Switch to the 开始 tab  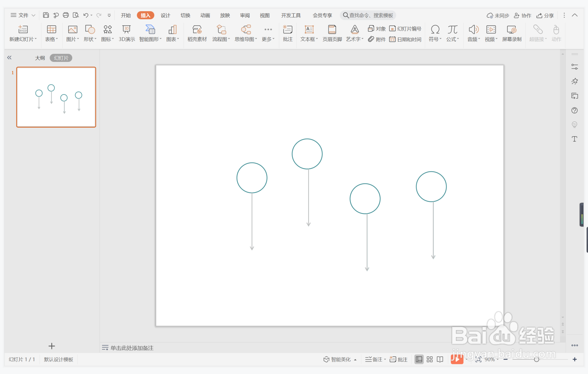click(x=126, y=15)
